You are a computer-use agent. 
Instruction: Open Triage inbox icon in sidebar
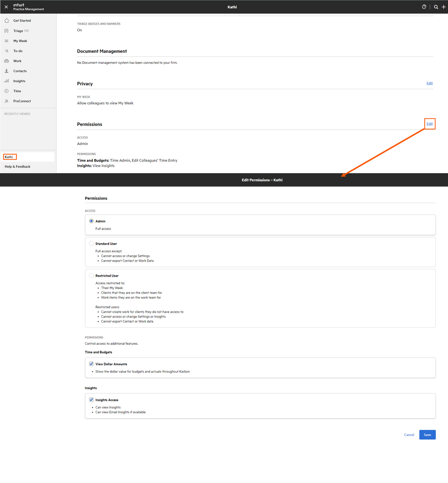click(x=6, y=31)
